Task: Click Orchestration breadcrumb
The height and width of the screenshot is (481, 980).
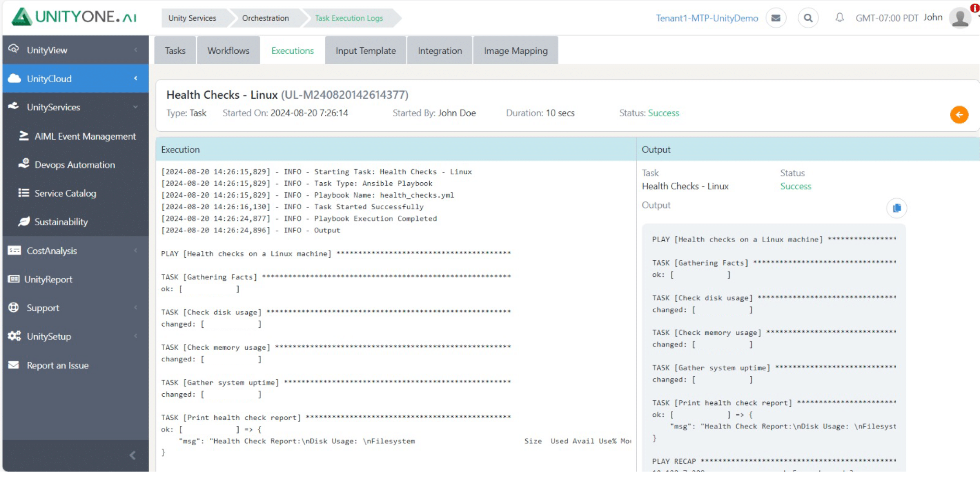Action: tap(265, 18)
